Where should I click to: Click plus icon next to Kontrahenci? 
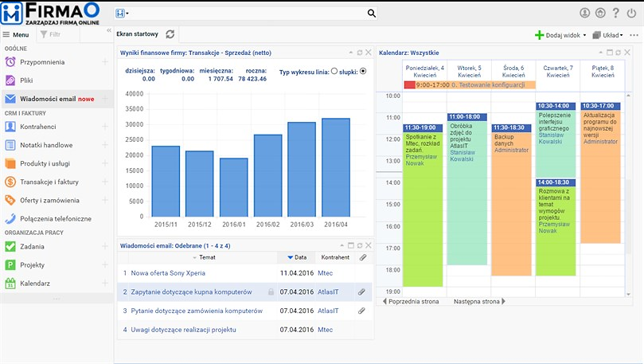pyautogui.click(x=105, y=127)
